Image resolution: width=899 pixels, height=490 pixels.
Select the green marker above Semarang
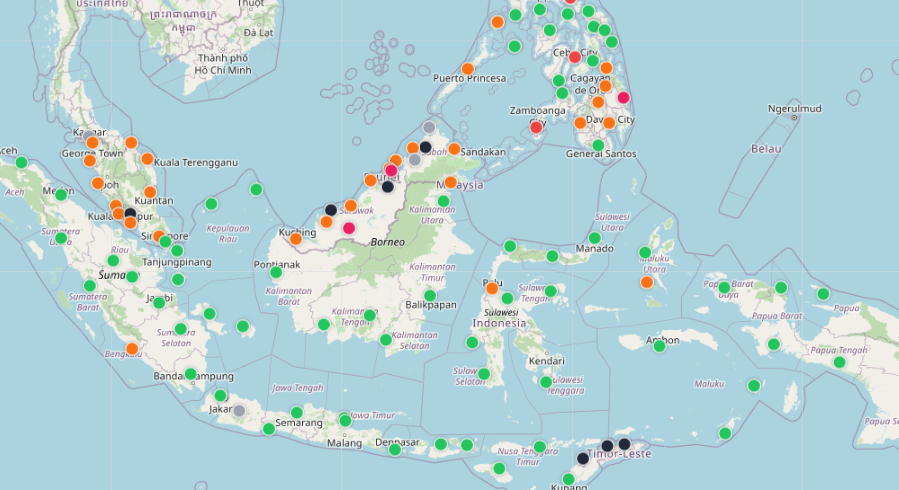(x=296, y=413)
